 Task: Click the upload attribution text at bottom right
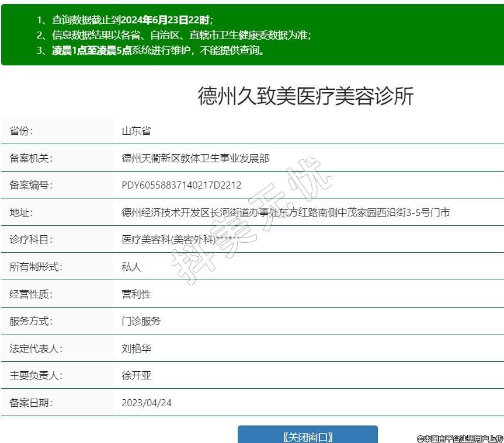click(460, 438)
